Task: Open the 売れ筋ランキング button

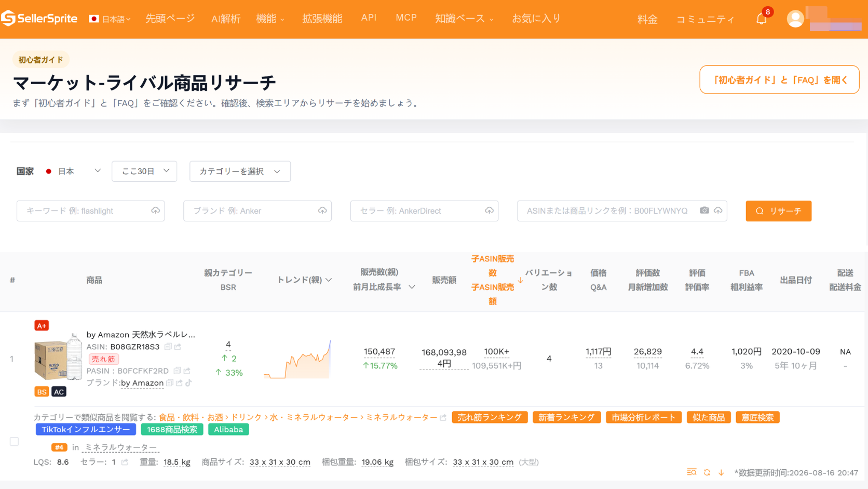Action: 490,417
